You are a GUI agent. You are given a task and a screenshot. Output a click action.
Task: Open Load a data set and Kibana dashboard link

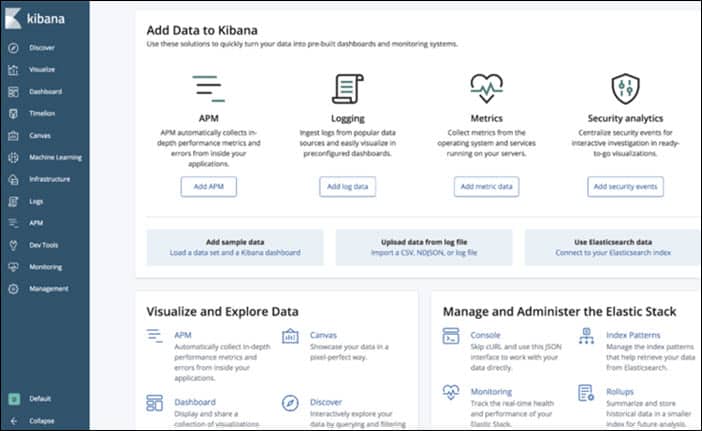235,253
